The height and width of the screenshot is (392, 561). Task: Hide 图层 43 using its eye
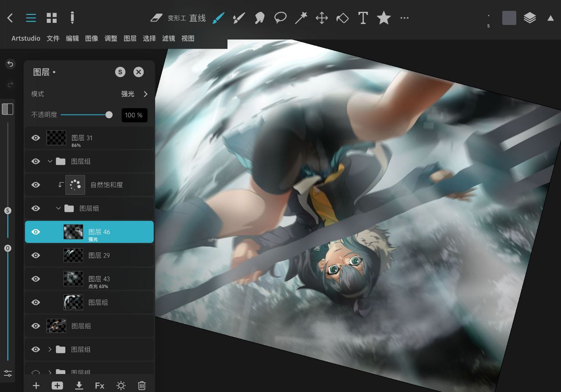(x=36, y=279)
